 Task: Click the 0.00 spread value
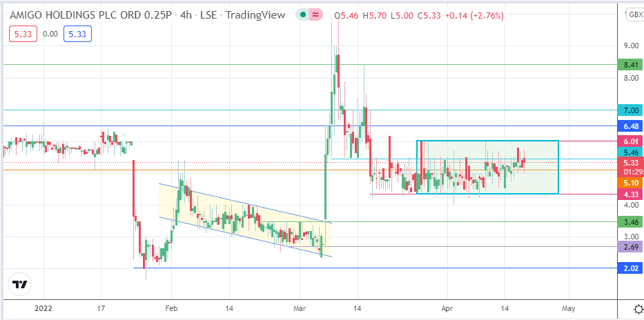tap(50, 34)
